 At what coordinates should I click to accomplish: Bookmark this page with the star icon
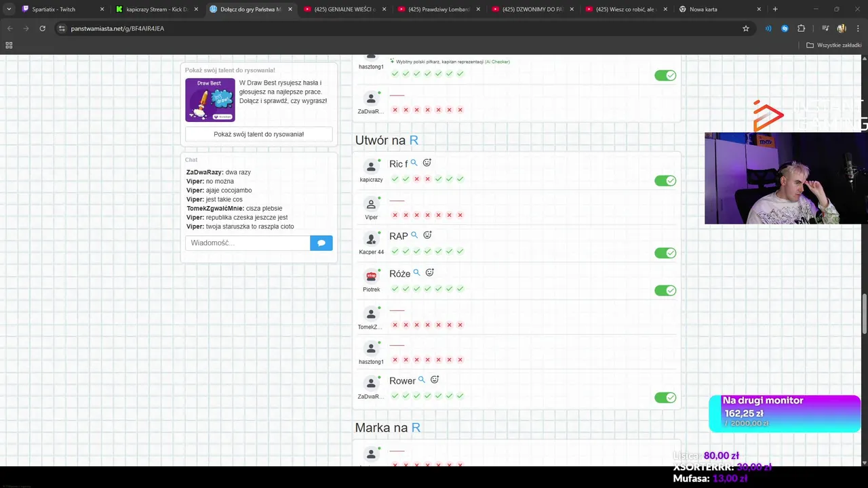pos(746,28)
